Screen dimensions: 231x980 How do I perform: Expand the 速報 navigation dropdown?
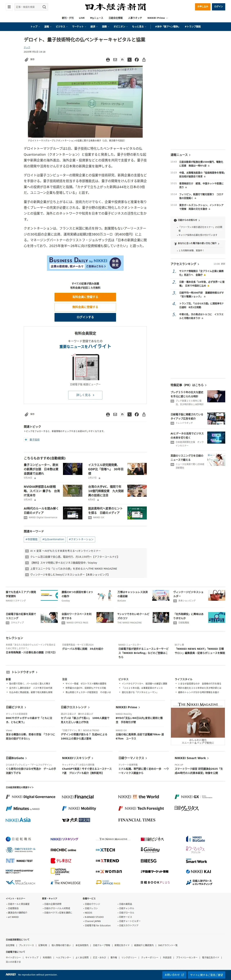pyautogui.click(x=47, y=27)
